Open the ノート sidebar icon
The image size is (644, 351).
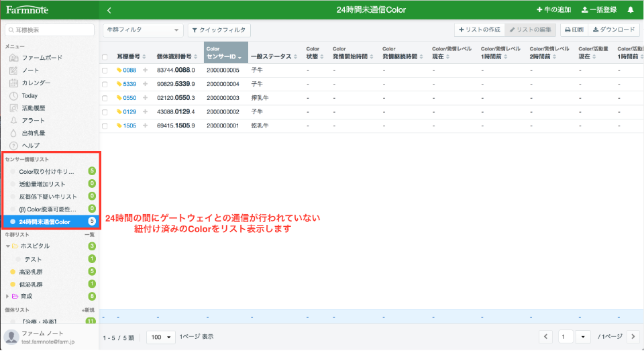[x=13, y=70]
